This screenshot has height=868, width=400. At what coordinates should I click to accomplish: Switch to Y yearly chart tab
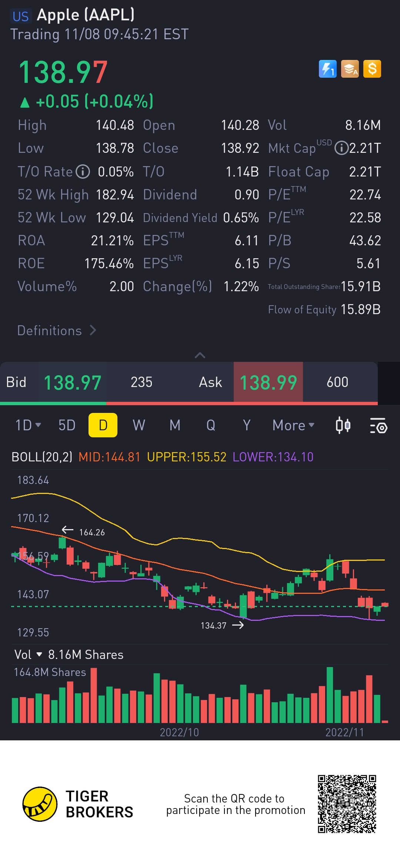tap(247, 425)
